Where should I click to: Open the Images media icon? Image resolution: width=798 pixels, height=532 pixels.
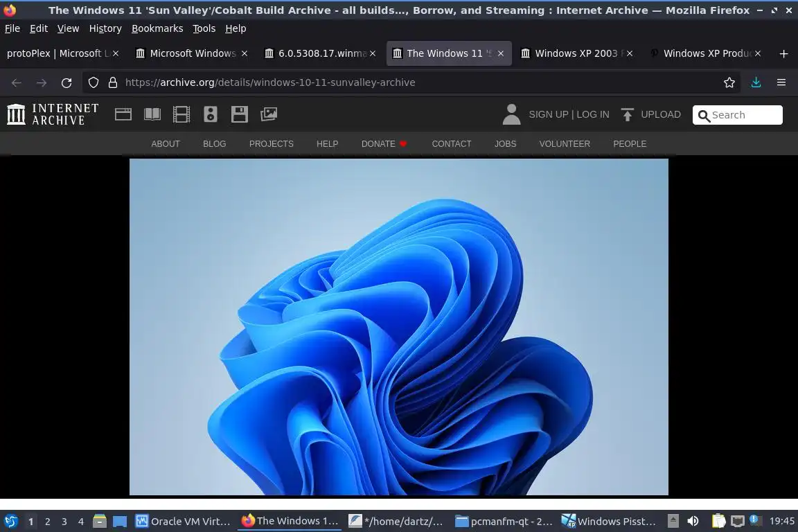[269, 114]
